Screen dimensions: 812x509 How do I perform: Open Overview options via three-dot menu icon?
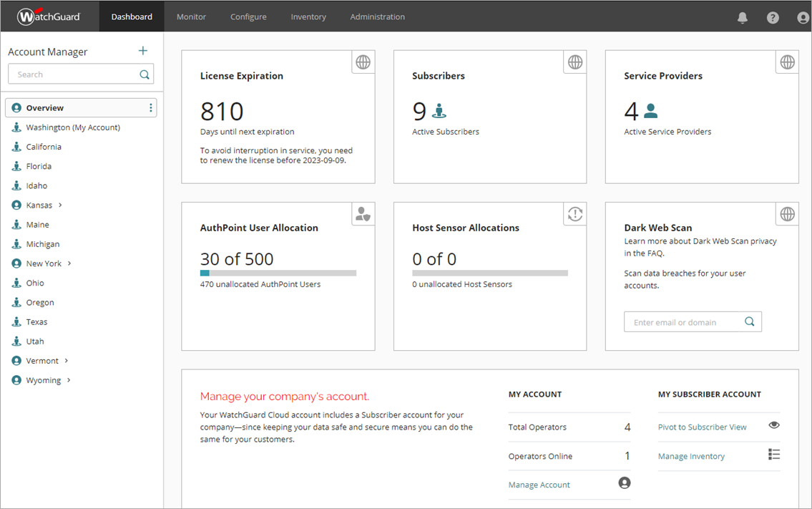point(150,107)
